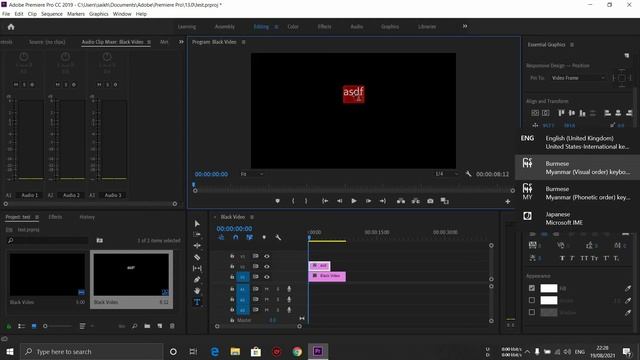Step forward one frame
640x360 pixels.
[369, 201]
